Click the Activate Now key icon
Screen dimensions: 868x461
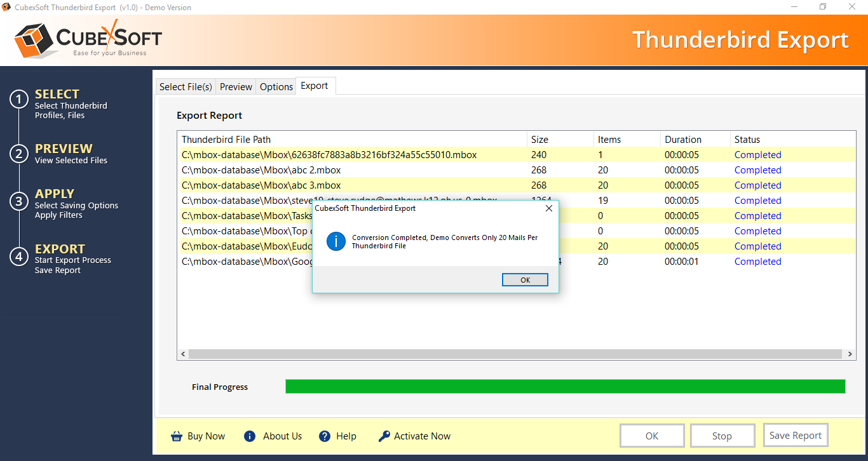(384, 436)
